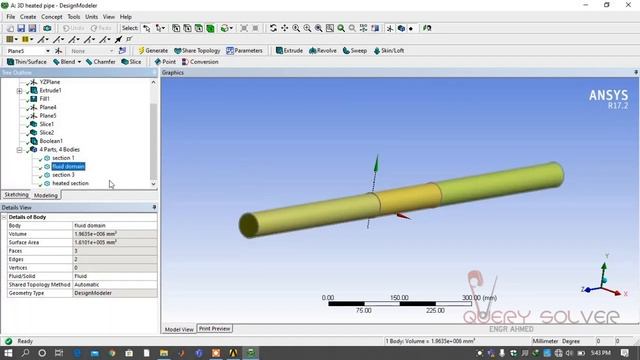Activate the body selection filter
Viewport: 640px width, 360px height.
(210, 28)
